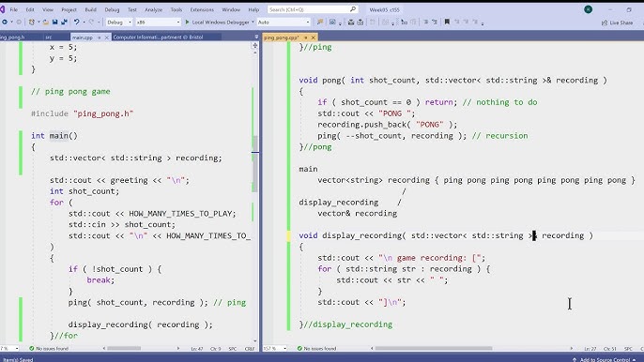The height and width of the screenshot is (362, 644).
Task: Open the user account avatar
Action: (x=588, y=9)
